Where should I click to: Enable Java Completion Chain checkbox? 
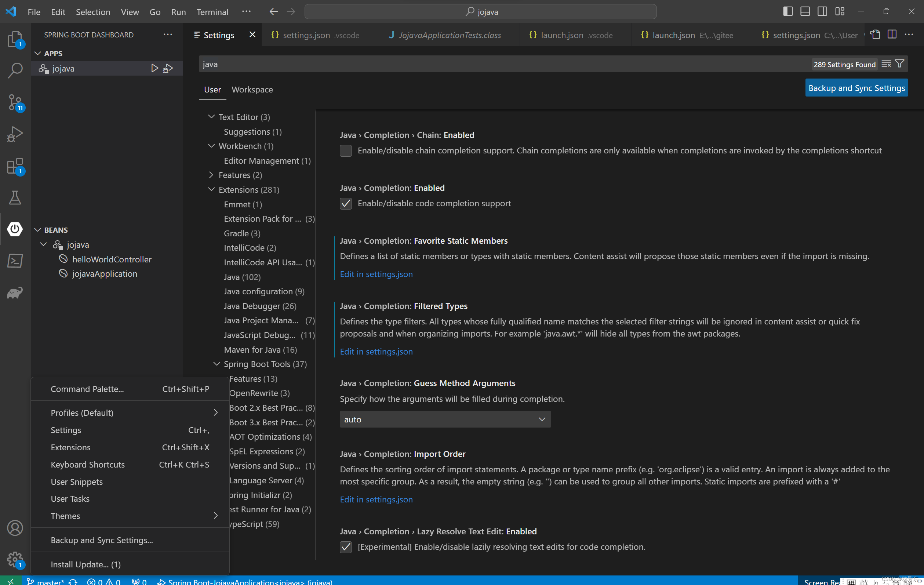pos(346,150)
